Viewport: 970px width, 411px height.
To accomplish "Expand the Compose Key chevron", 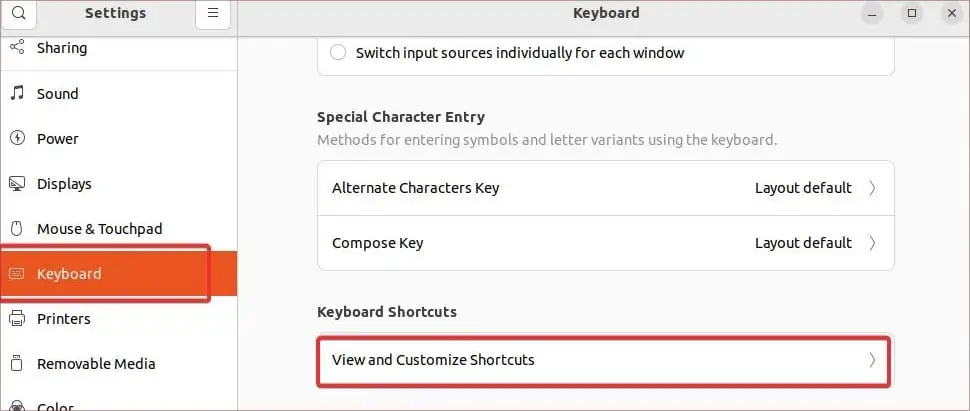I will pyautogui.click(x=872, y=243).
